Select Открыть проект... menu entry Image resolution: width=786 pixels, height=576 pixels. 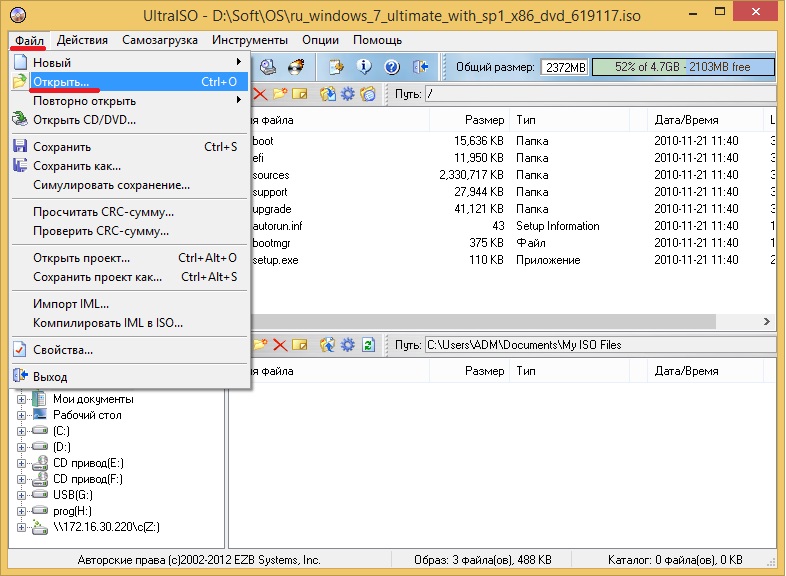click(x=129, y=258)
